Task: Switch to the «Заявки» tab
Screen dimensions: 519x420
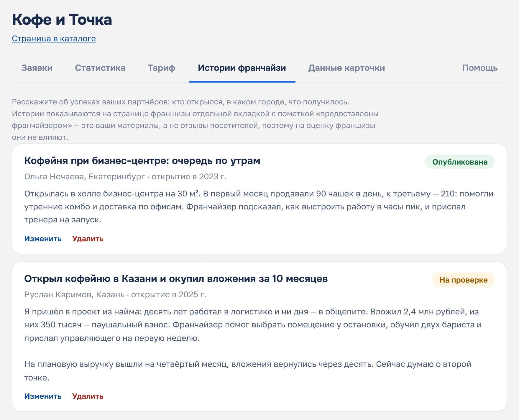Action: 37,68
